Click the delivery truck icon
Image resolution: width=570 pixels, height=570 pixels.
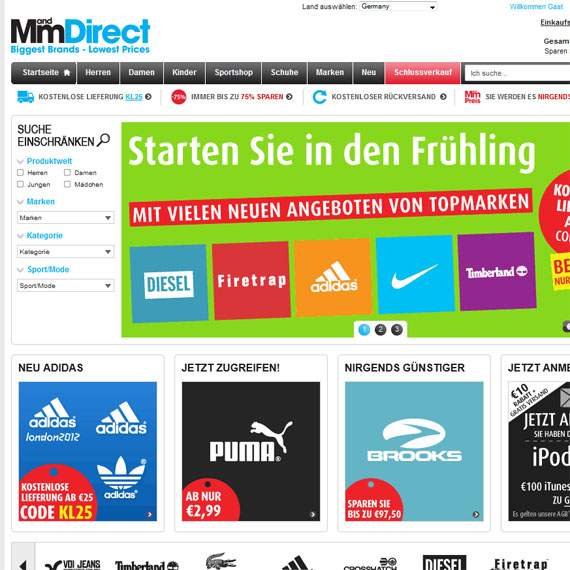click(25, 97)
